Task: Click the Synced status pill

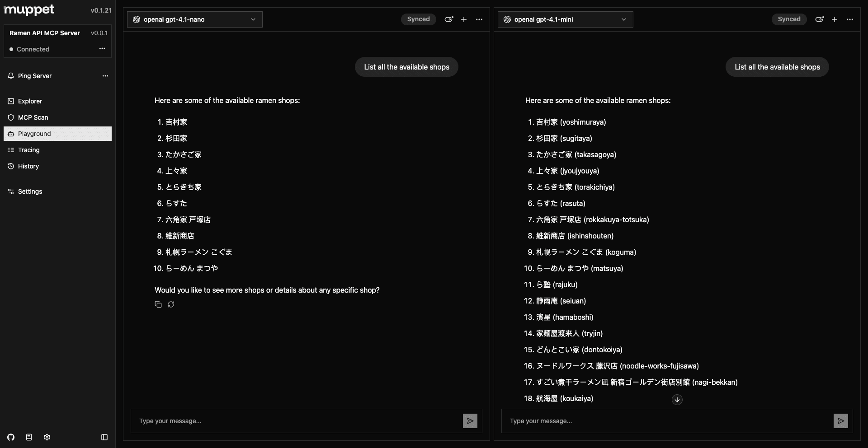Action: (x=418, y=19)
